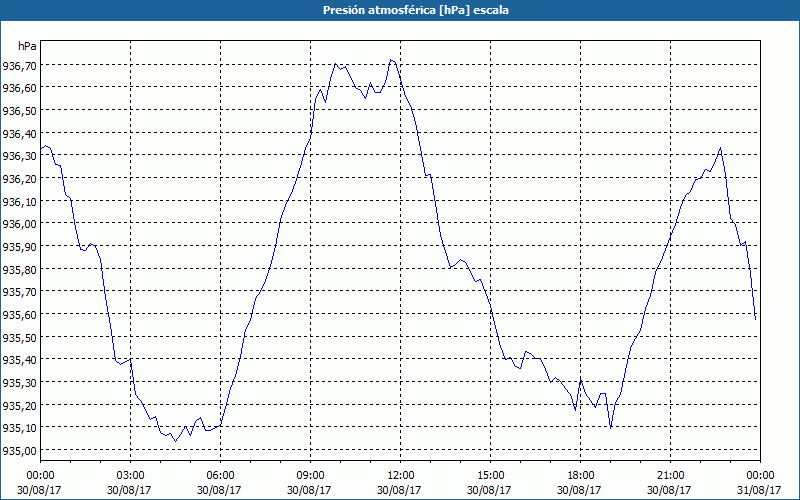Click the 935,80 axis value

19,269
